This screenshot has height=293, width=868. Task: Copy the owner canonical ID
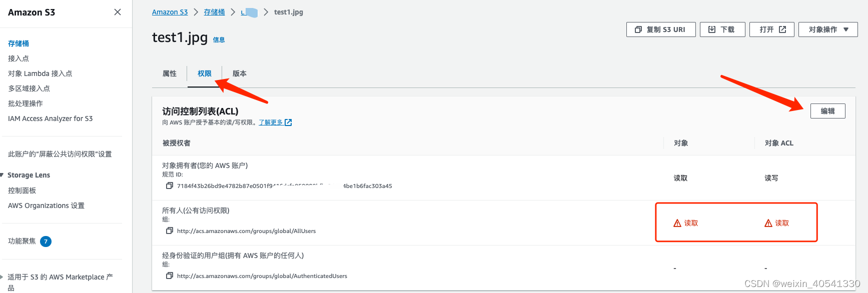(x=170, y=185)
